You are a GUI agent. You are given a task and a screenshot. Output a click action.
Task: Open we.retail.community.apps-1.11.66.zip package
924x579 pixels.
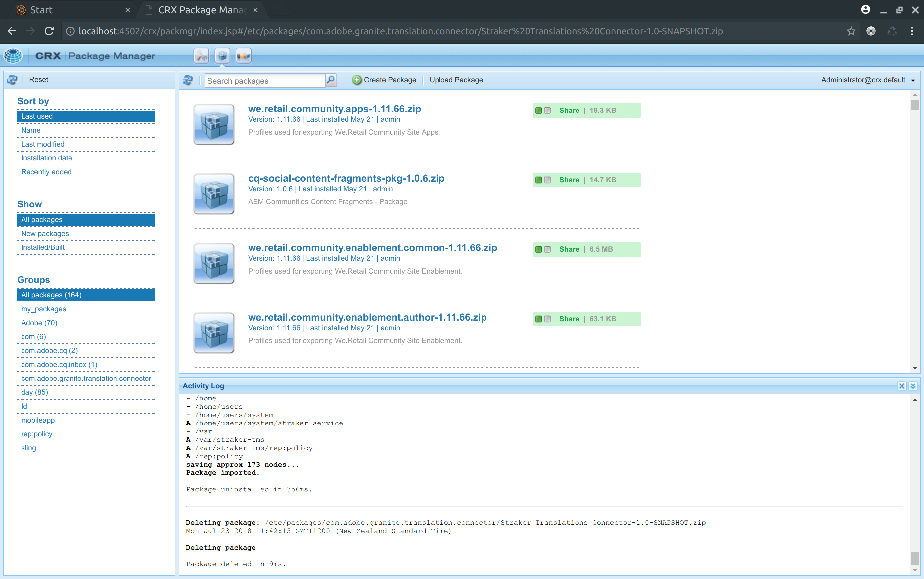[334, 109]
